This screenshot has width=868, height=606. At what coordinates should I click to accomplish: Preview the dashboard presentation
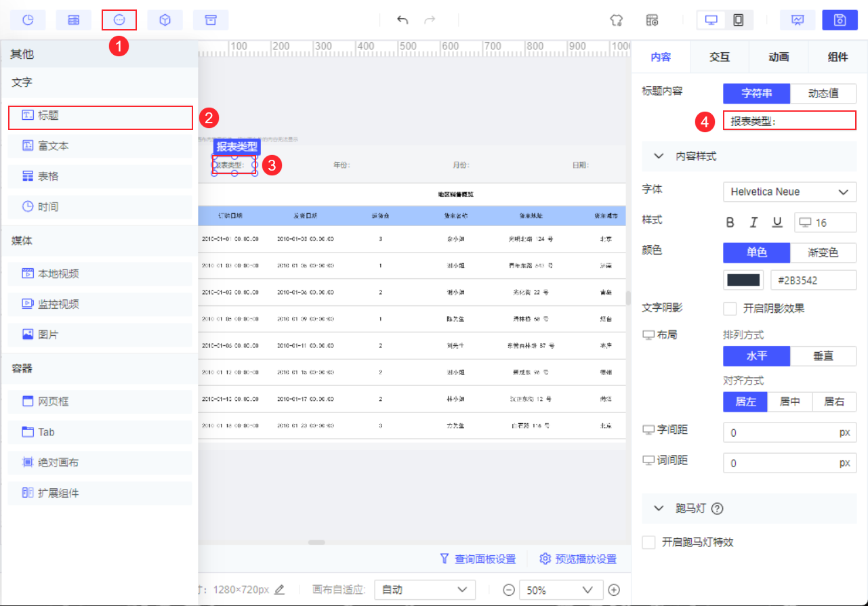(798, 20)
